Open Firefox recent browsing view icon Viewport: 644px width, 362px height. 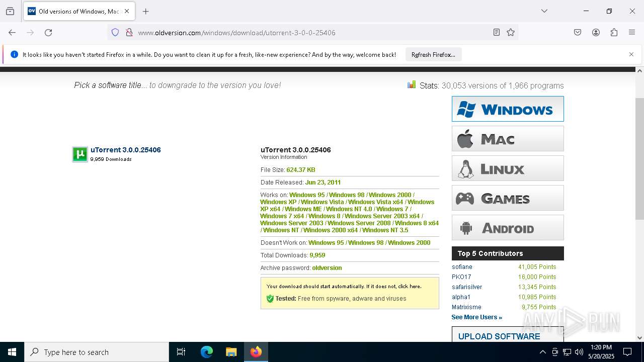[10, 11]
